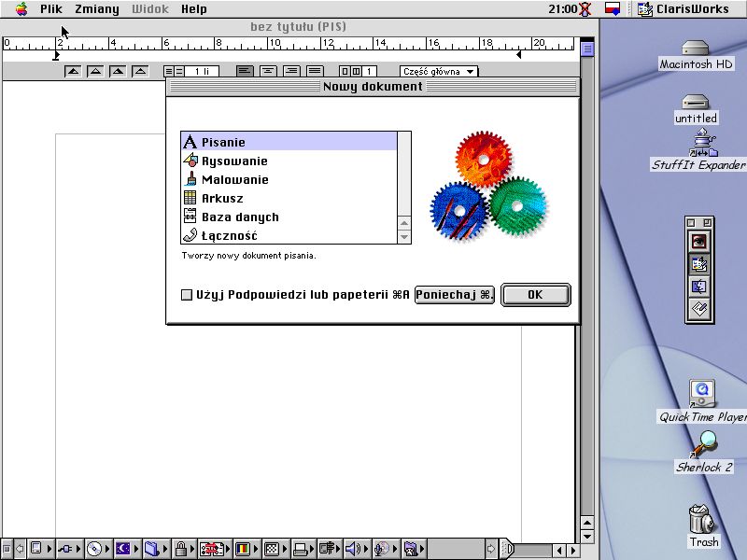
Task: Select the left-aligned tab marker icon
Action: [x=73, y=72]
